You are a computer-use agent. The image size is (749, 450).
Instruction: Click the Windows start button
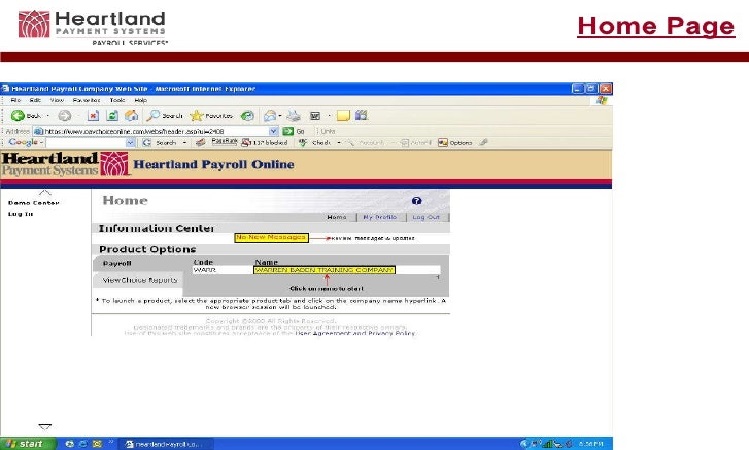[28, 444]
